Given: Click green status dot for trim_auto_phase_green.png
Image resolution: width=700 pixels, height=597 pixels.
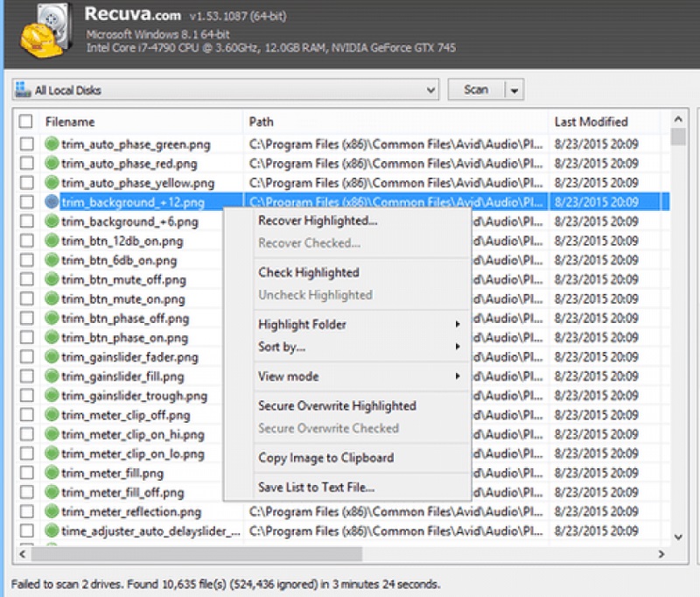Looking at the screenshot, I should click(x=52, y=144).
